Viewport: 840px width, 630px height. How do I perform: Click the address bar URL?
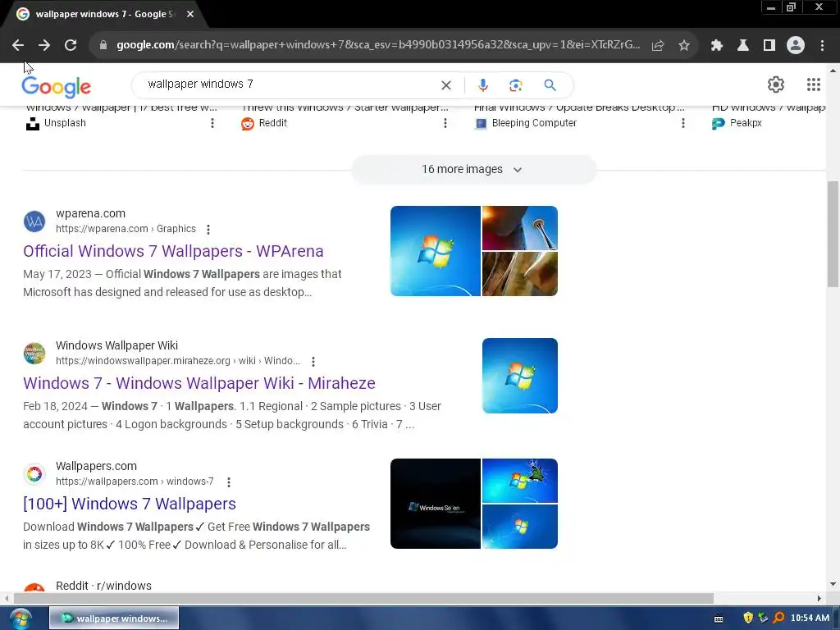tap(377, 45)
